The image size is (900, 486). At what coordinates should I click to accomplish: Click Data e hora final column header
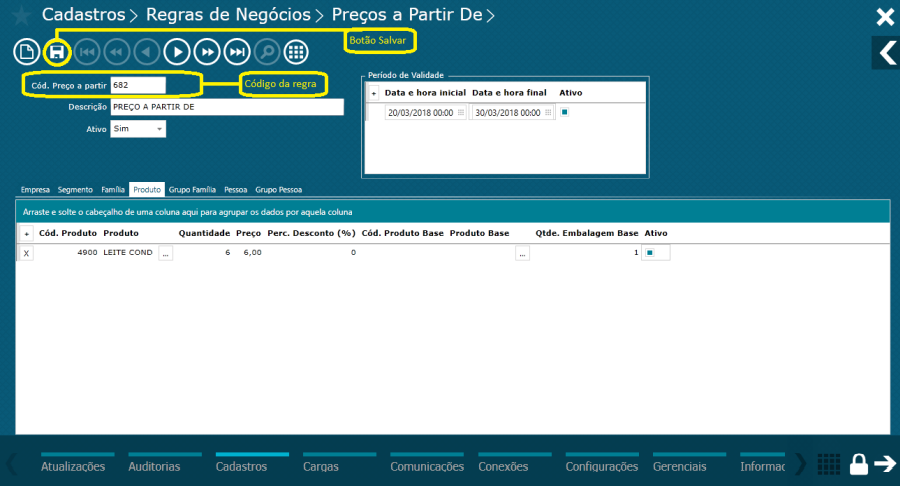509,92
